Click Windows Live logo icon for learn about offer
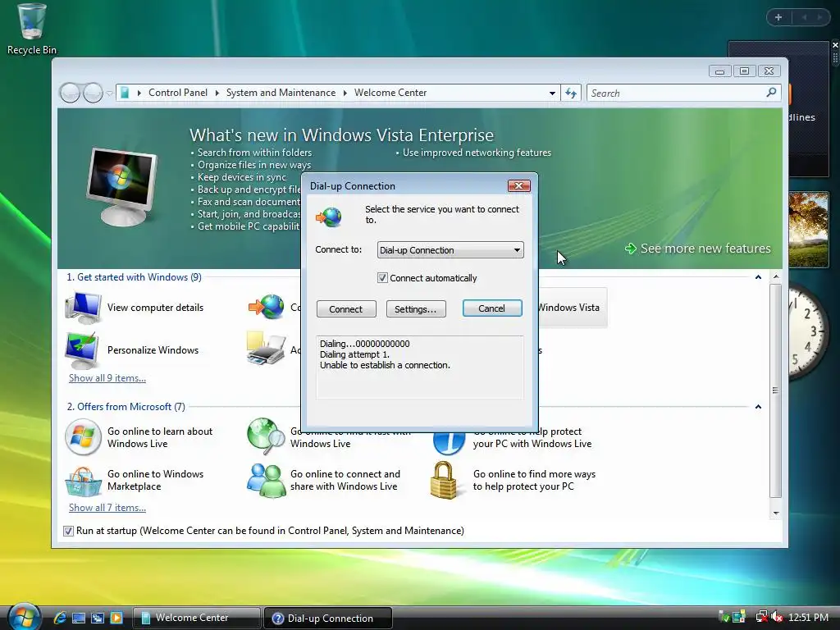Image resolution: width=840 pixels, height=630 pixels. tap(83, 437)
